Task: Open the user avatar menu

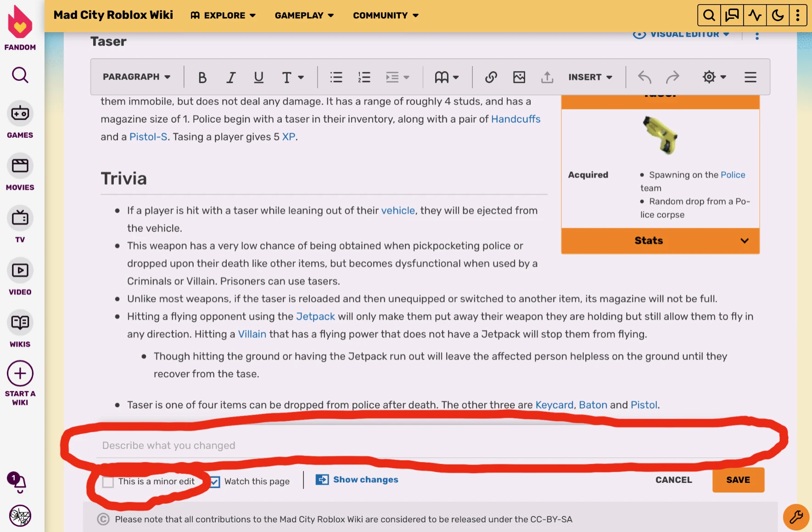Action: [x=20, y=515]
